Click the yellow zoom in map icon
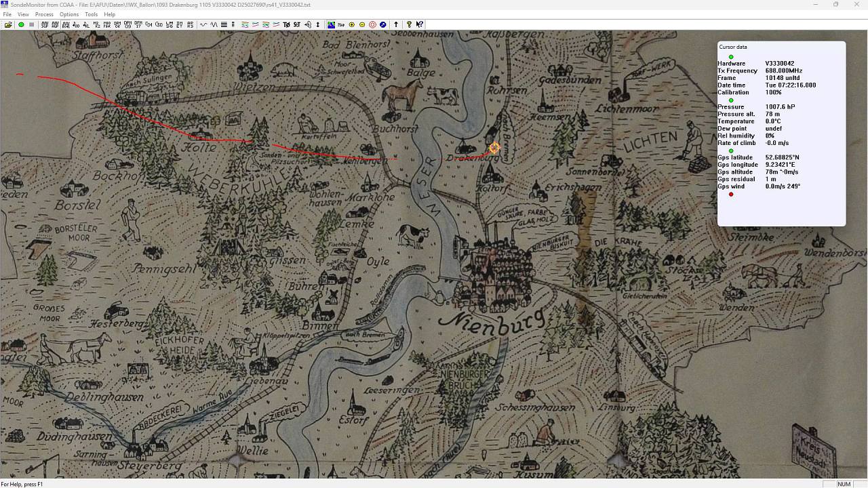Screen dimensions: 868x488 coord(351,24)
